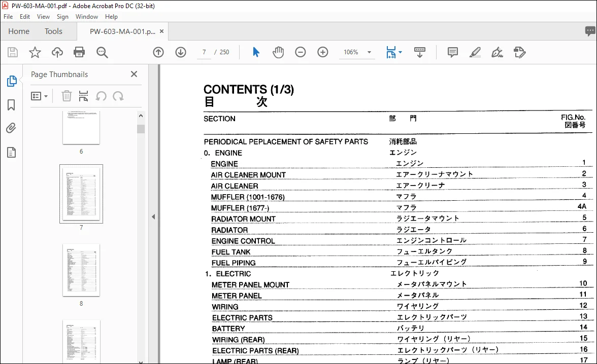Image resolution: width=597 pixels, height=364 pixels.
Task: Select the thumbnail below page 8
Action: coord(81,342)
